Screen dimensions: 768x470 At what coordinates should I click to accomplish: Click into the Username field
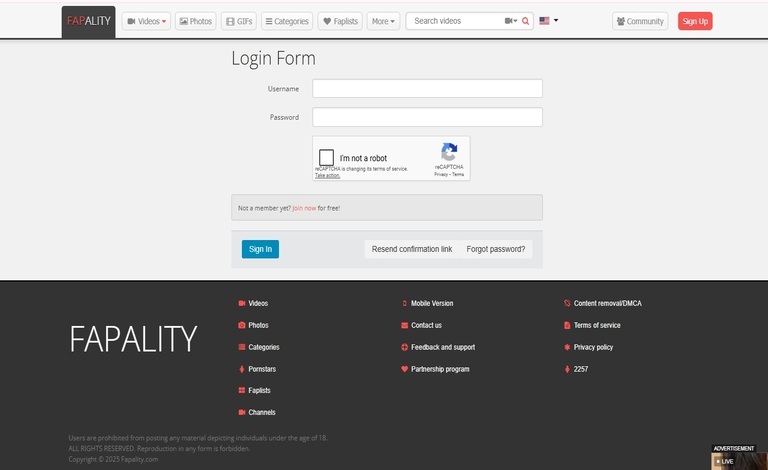point(427,89)
